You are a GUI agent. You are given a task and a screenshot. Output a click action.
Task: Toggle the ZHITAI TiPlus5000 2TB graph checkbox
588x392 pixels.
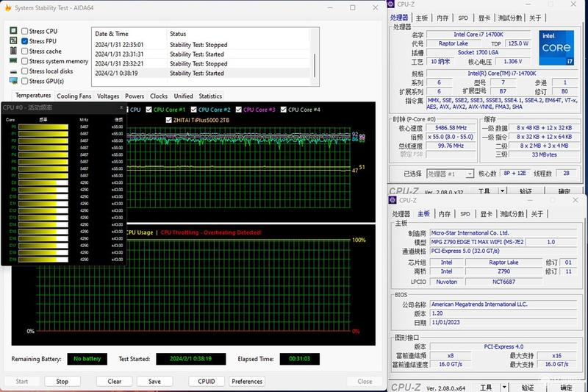coord(169,120)
